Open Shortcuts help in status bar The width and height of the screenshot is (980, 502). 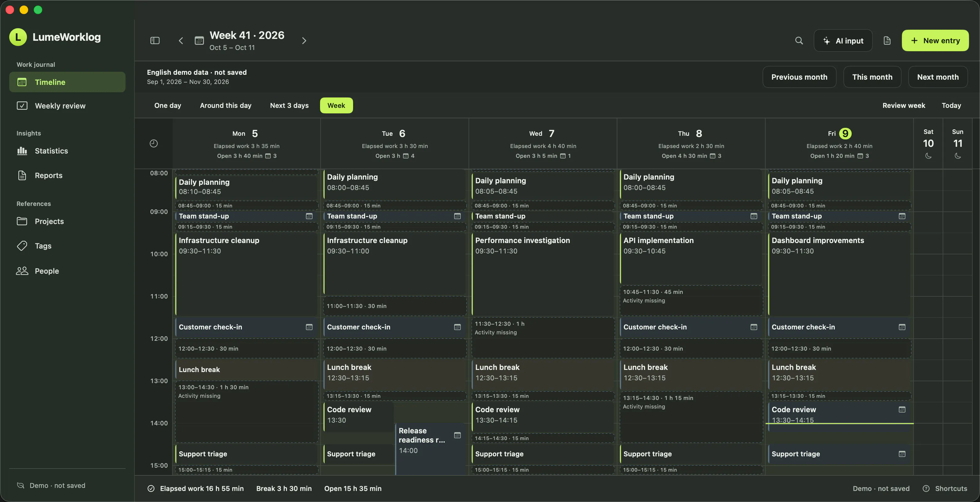click(945, 488)
